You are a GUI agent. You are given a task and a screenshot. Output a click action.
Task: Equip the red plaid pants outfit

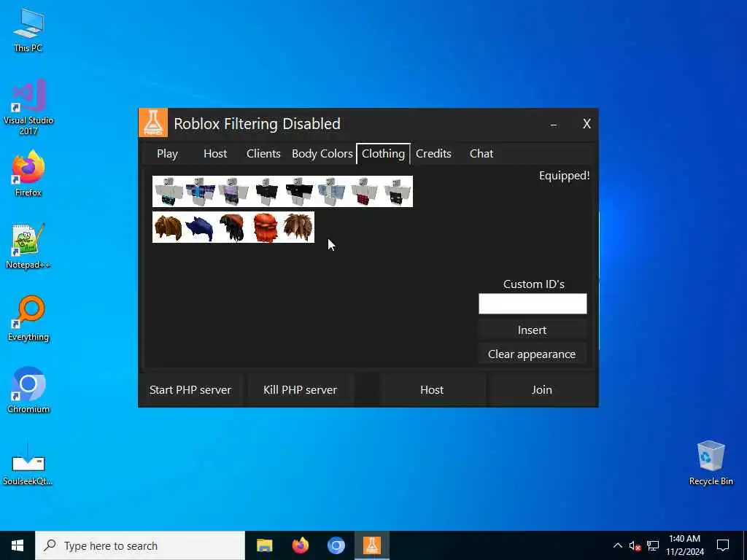click(x=364, y=192)
